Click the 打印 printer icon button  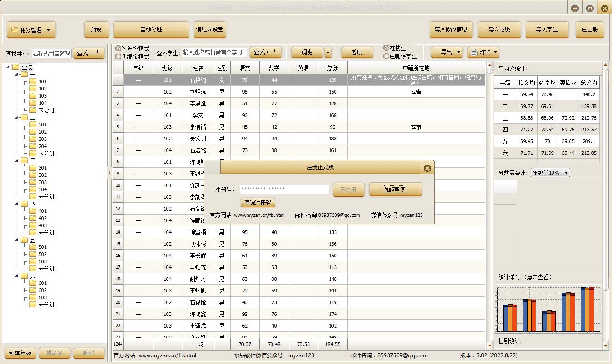(483, 53)
